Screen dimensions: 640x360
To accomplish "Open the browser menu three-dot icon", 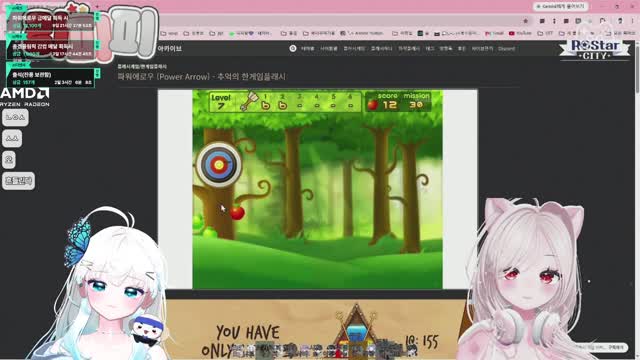I will click(x=633, y=21).
